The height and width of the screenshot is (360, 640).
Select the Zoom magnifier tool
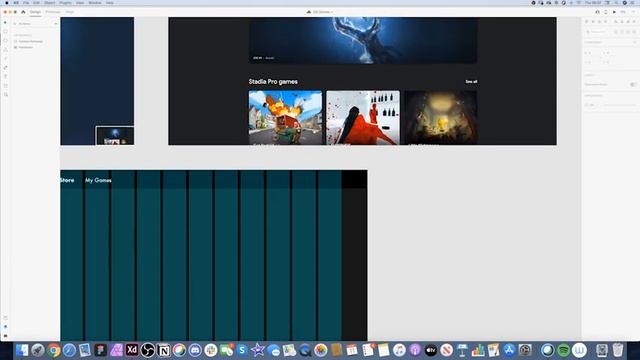point(5,95)
